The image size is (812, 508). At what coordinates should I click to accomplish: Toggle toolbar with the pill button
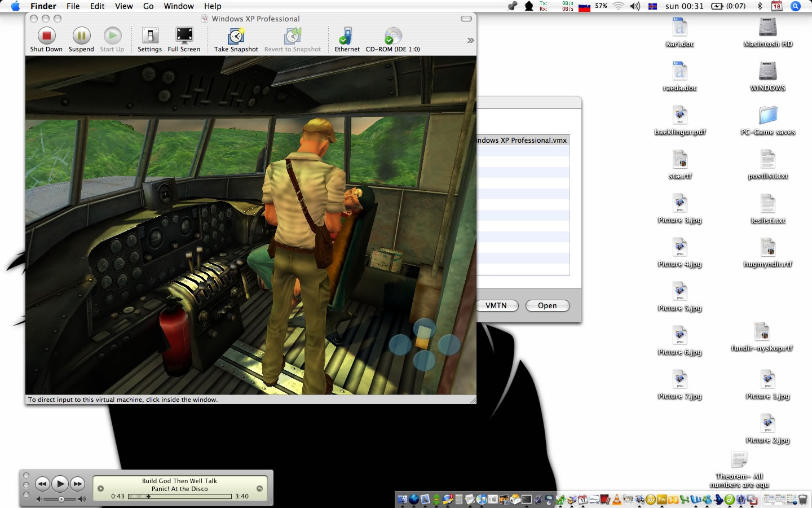pyautogui.click(x=466, y=19)
